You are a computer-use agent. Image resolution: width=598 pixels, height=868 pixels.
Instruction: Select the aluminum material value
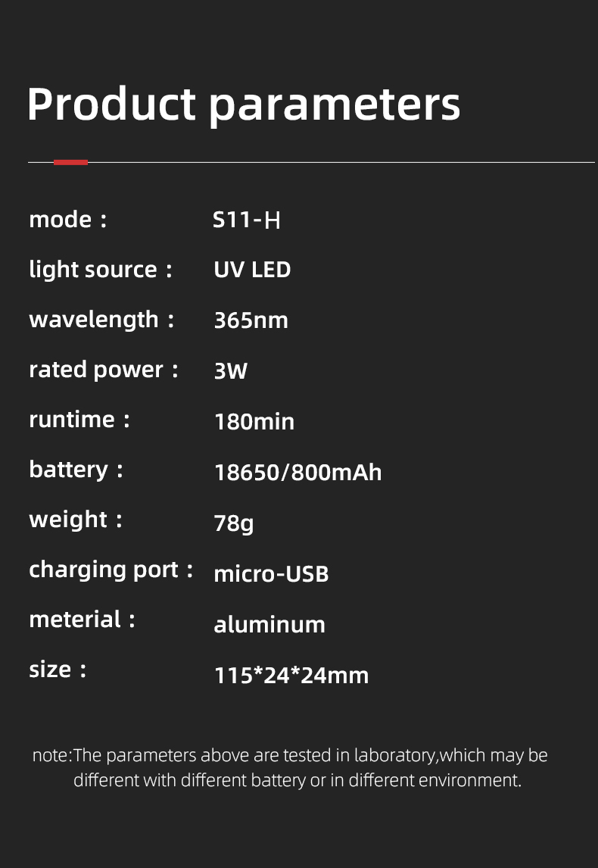tap(269, 625)
